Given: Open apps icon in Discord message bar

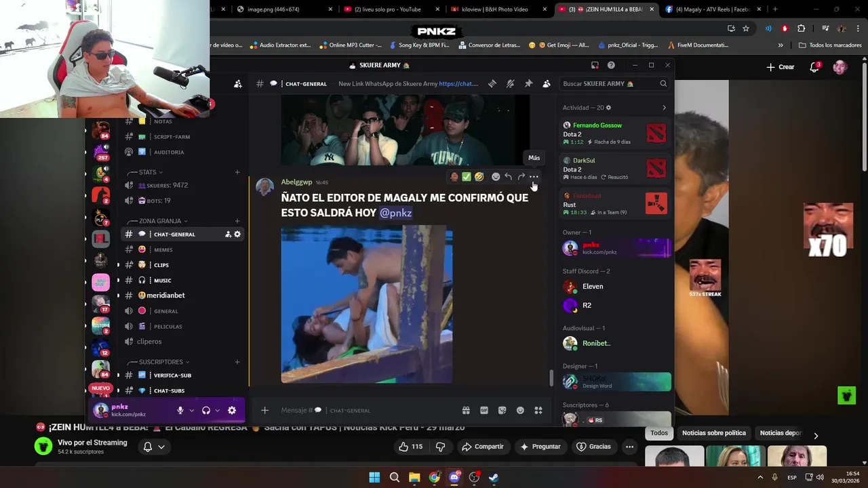Looking at the screenshot, I should [538, 410].
